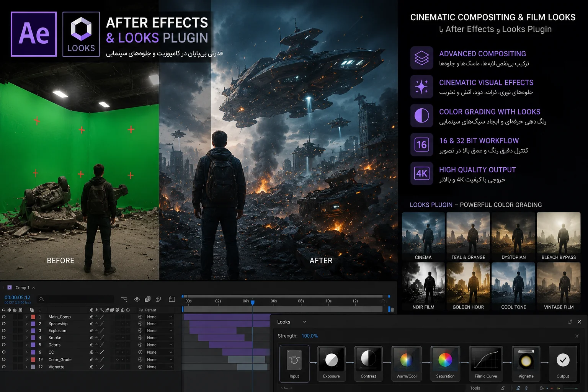Screen dimensions: 588x392
Task: Open the Parent dropdown of the Smoke layer
Action: tap(159, 338)
